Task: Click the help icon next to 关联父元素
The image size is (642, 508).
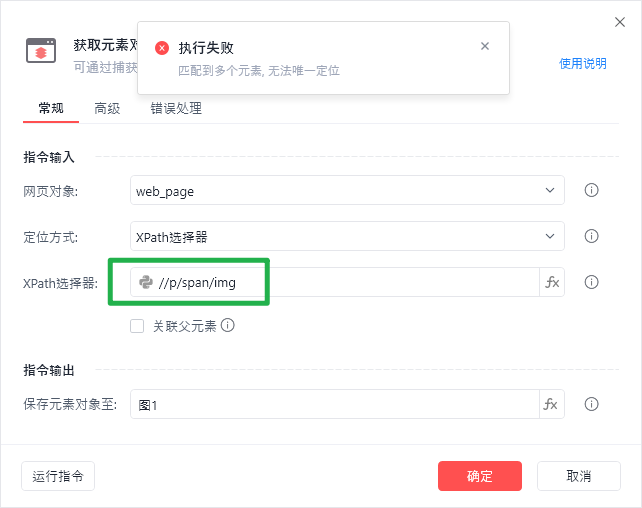Action: pyautogui.click(x=228, y=325)
